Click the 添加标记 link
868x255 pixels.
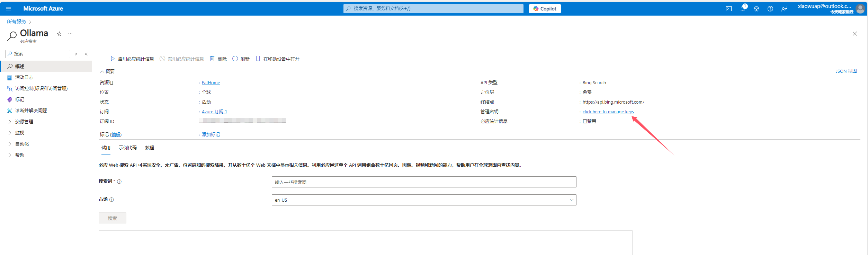pos(211,135)
